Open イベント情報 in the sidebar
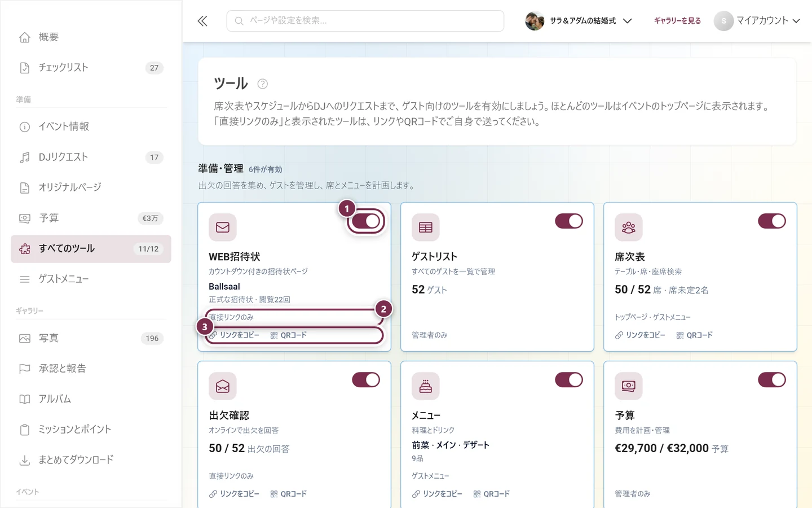Image resolution: width=812 pixels, height=508 pixels. (x=91, y=126)
